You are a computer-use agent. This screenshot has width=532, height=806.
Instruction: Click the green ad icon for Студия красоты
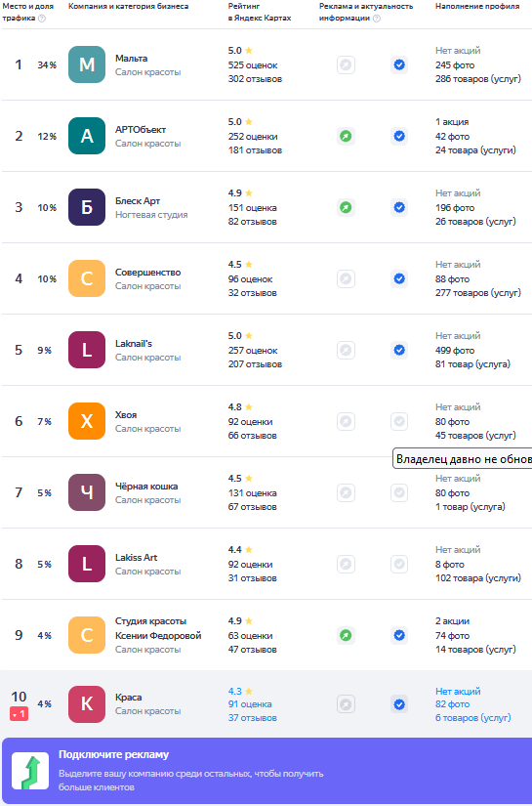point(347,635)
